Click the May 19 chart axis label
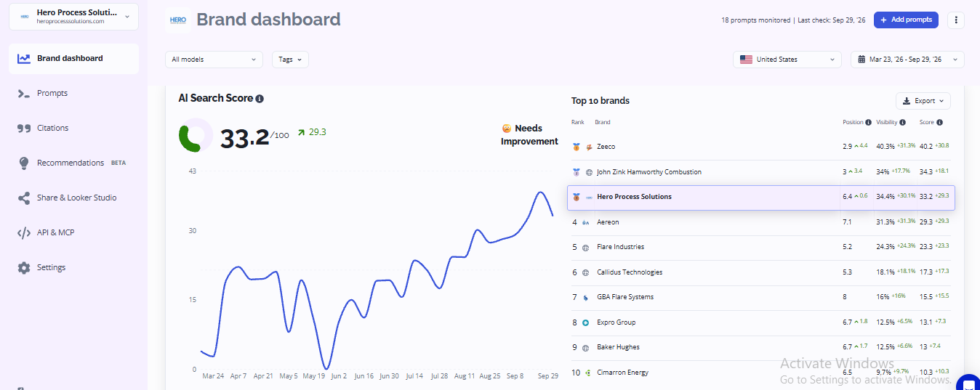Viewport: 980px width, 390px height. tap(314, 376)
